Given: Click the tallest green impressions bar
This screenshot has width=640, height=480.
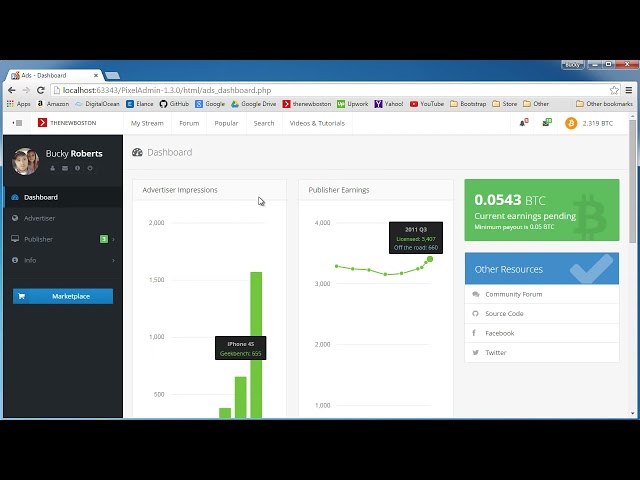Looking at the screenshot, I should coord(256,344).
